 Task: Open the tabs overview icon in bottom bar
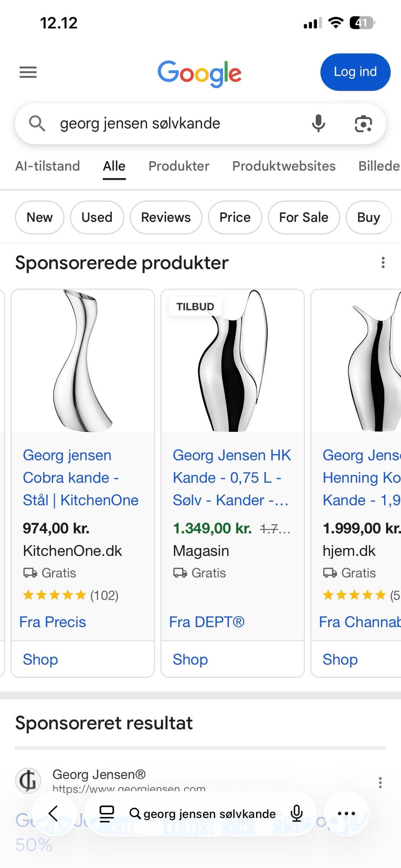(107, 814)
